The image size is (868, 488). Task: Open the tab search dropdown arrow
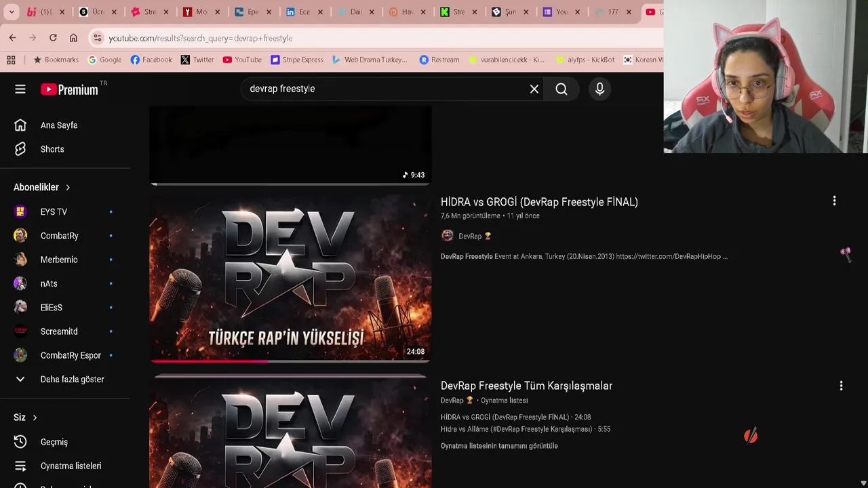point(12,12)
